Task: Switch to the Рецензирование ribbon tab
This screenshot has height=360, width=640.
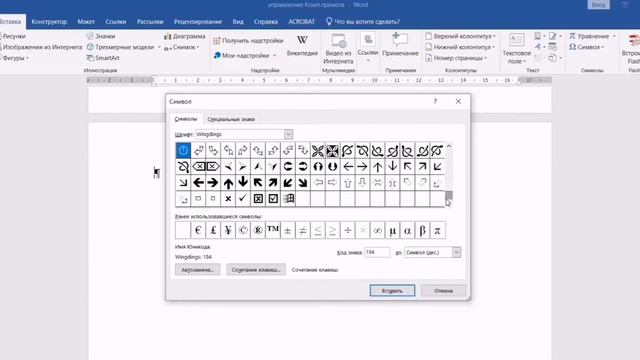Action: coord(198,22)
